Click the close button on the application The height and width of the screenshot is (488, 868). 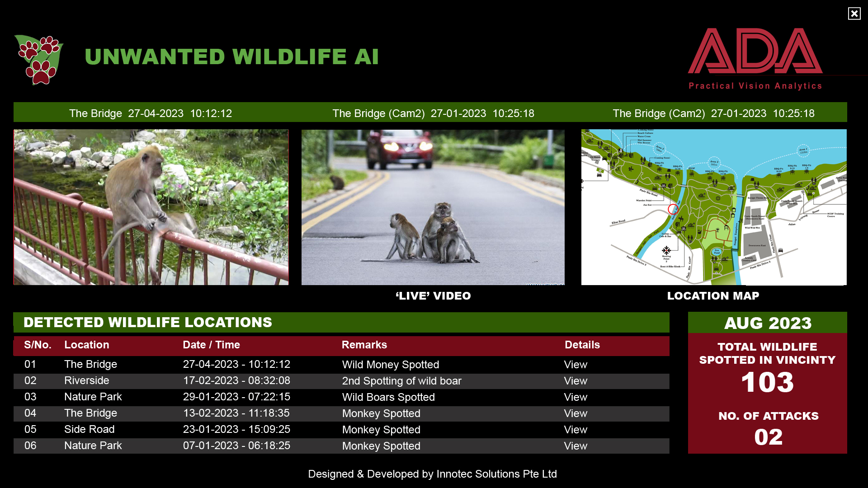pyautogui.click(x=856, y=13)
